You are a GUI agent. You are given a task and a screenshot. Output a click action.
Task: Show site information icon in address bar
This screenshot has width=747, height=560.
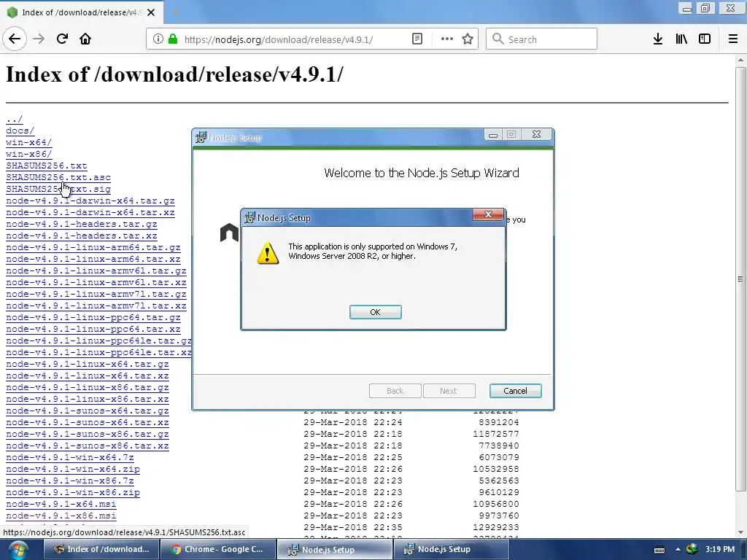point(158,39)
